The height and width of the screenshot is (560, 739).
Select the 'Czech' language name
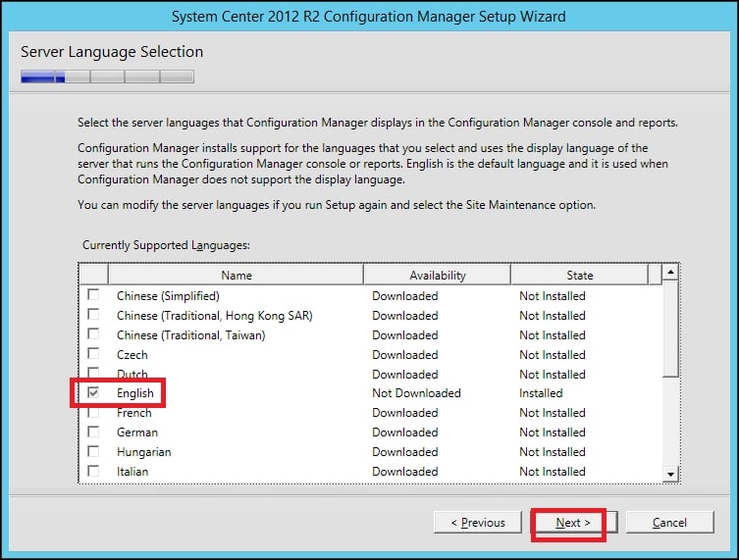coord(132,355)
